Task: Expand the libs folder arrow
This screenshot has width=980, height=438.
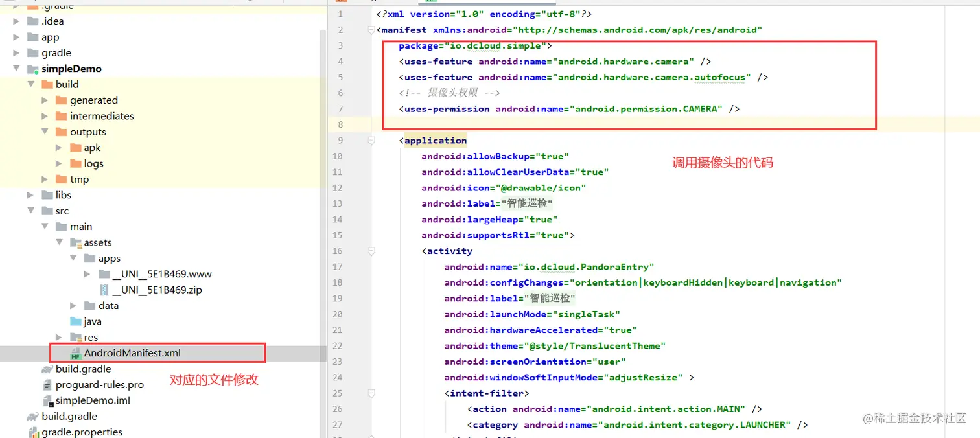Action: coord(31,195)
